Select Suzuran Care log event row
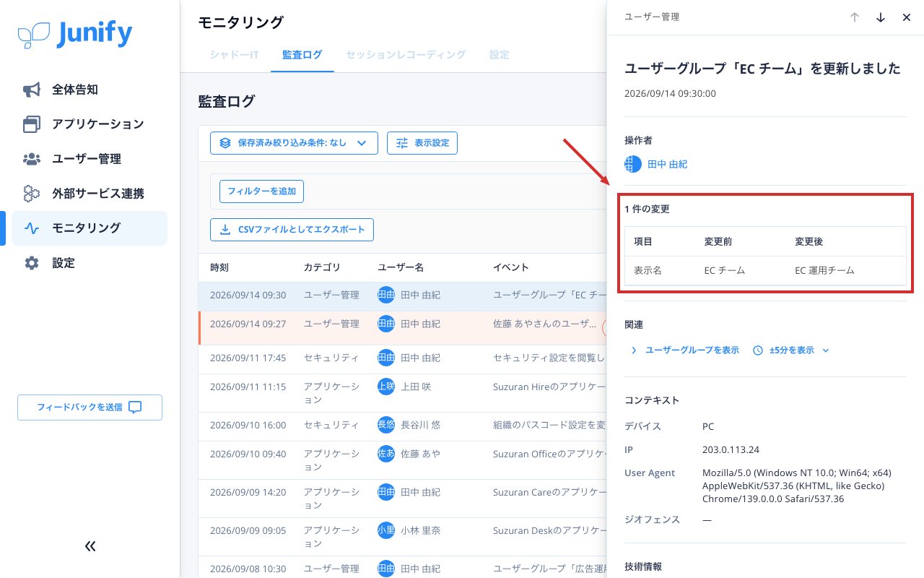The width and height of the screenshot is (924, 578). click(x=403, y=499)
